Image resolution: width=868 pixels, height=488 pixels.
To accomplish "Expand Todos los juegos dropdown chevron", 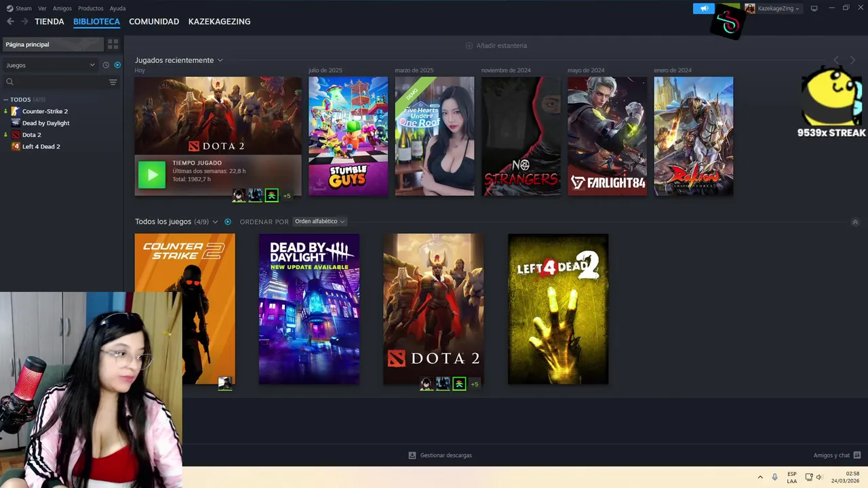I will pyautogui.click(x=216, y=222).
